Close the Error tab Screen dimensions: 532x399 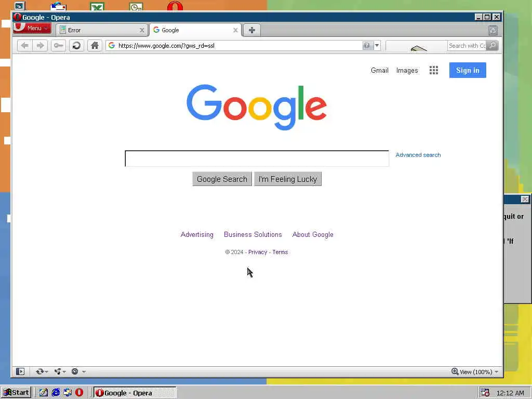click(142, 30)
